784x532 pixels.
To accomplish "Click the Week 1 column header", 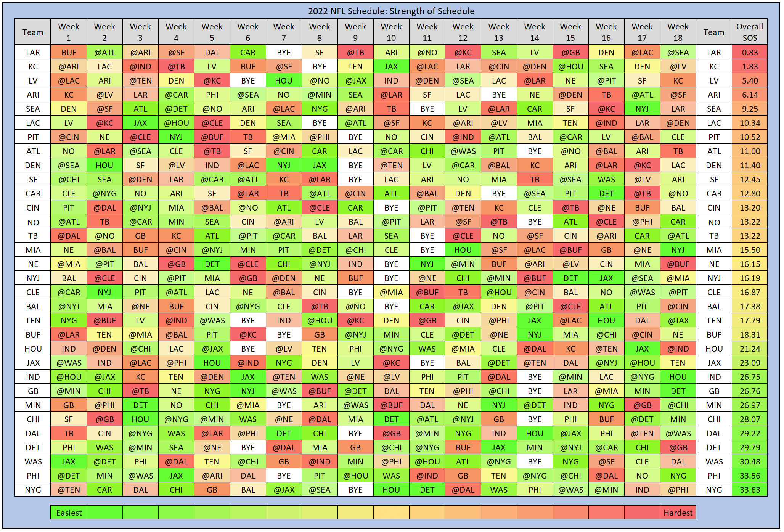I will pyautogui.click(x=69, y=32).
